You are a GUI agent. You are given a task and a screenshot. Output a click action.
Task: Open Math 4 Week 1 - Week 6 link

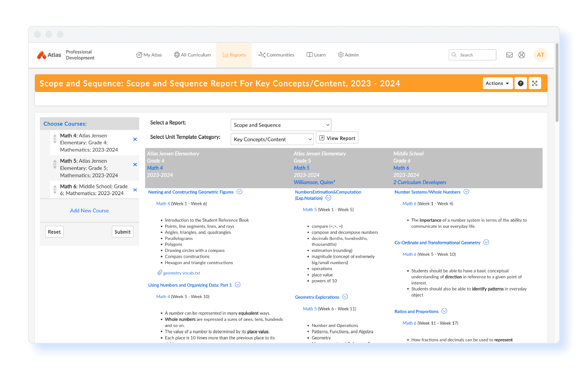(x=163, y=204)
